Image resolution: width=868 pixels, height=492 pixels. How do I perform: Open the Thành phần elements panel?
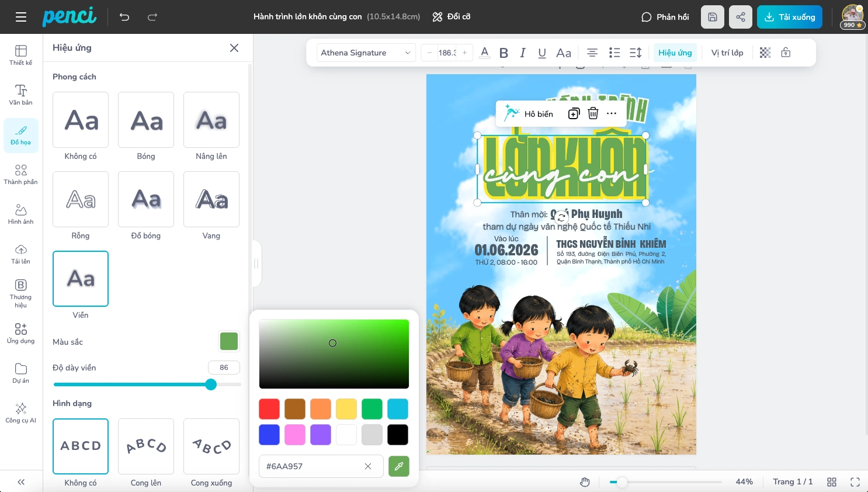(21, 174)
